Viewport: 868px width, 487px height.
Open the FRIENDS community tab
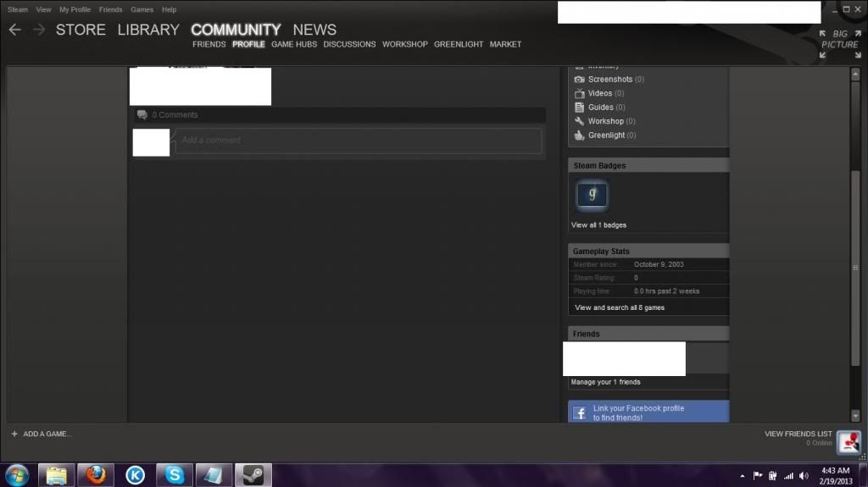(x=209, y=44)
